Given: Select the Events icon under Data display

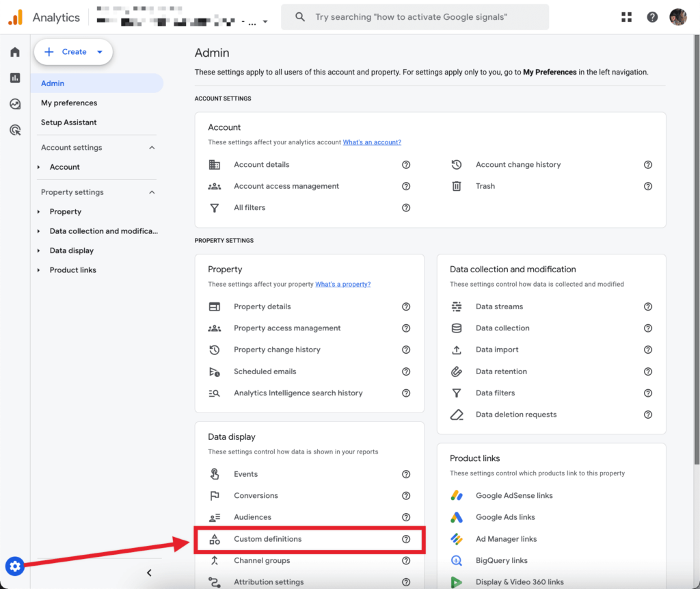Looking at the screenshot, I should [x=216, y=473].
